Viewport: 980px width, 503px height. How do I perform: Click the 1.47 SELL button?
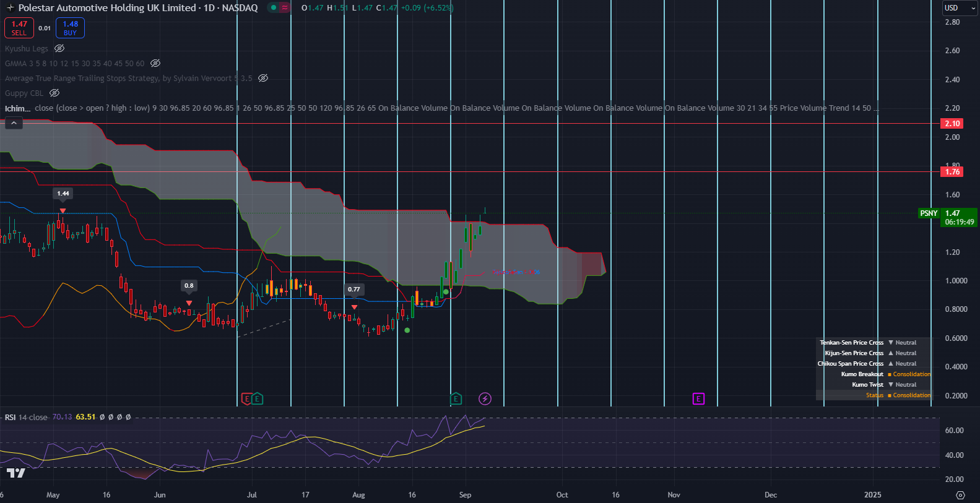pyautogui.click(x=19, y=28)
